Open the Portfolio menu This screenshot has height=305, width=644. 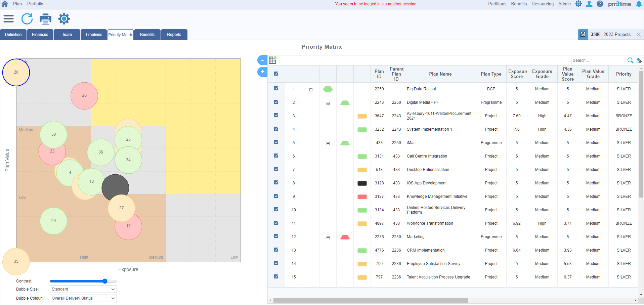[x=35, y=4]
